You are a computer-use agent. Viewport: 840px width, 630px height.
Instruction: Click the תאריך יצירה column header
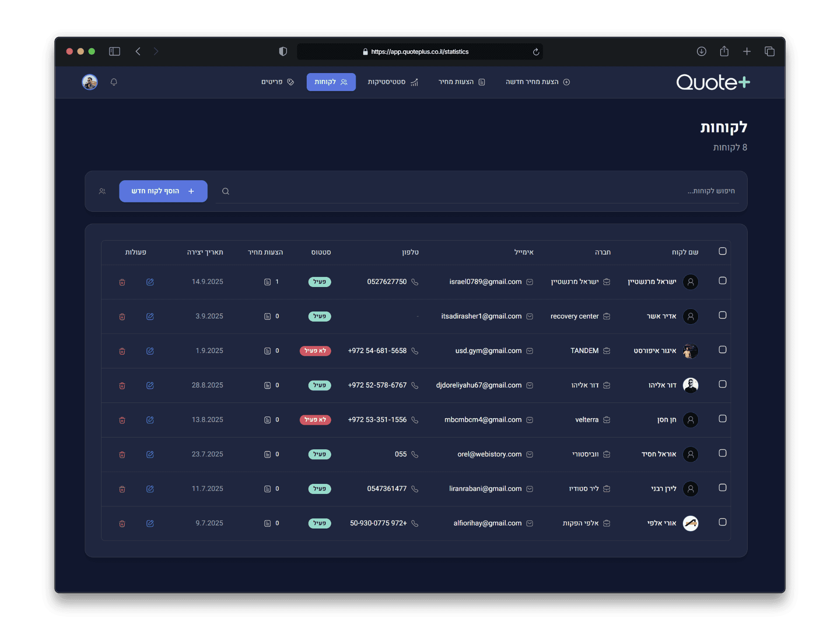(x=205, y=252)
